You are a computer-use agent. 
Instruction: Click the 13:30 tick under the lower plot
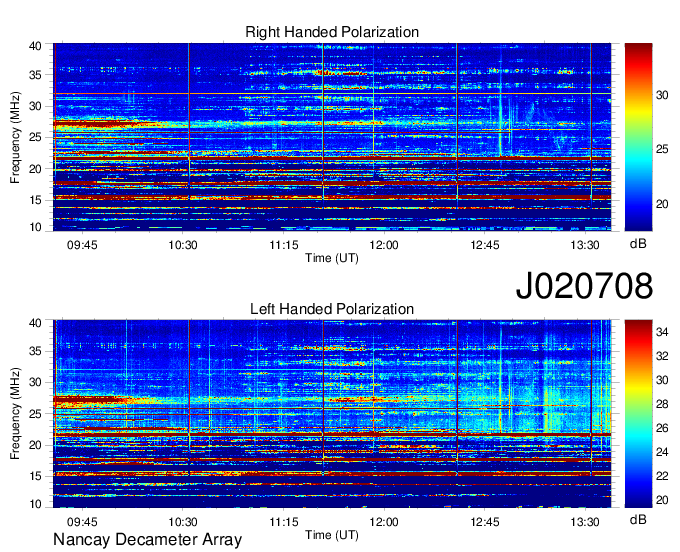pyautogui.click(x=585, y=522)
